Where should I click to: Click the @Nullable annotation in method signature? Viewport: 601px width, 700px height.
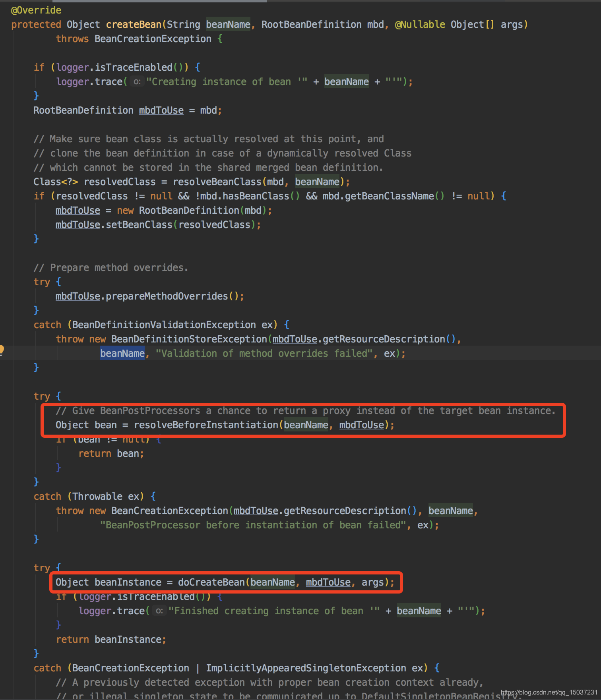tap(420, 25)
